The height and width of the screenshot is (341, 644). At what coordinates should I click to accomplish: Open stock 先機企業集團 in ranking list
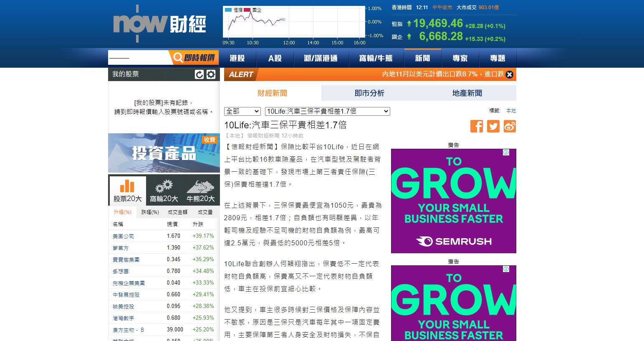pyautogui.click(x=129, y=283)
